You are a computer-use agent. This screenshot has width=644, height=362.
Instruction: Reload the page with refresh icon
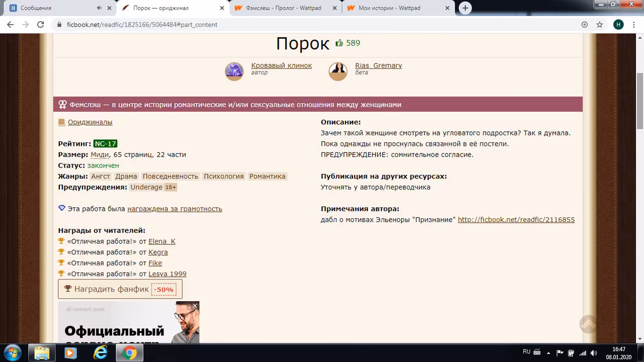tap(41, 24)
